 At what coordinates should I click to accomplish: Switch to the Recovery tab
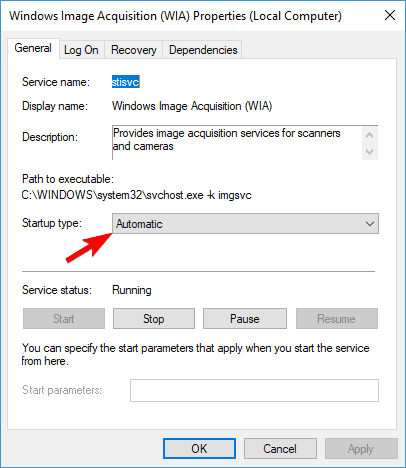point(134,50)
